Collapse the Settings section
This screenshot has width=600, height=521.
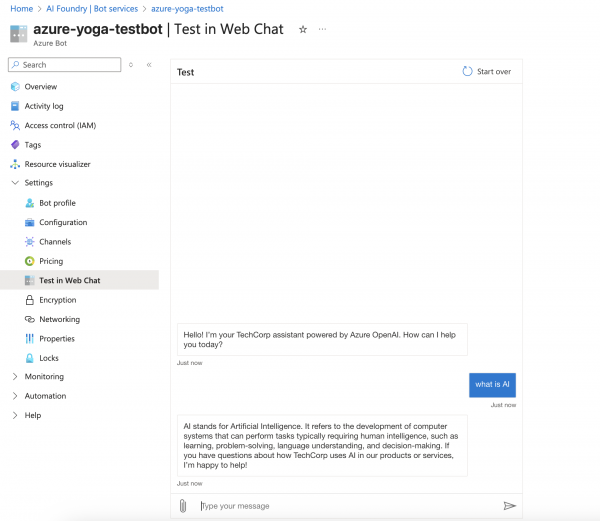[x=15, y=183]
